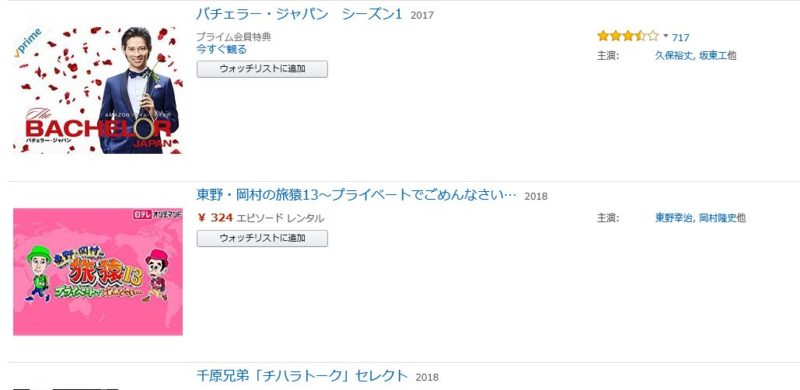Click the pink 旅猿13 cover thumbnail
Image resolution: width=800 pixels, height=390 pixels.
point(98,272)
